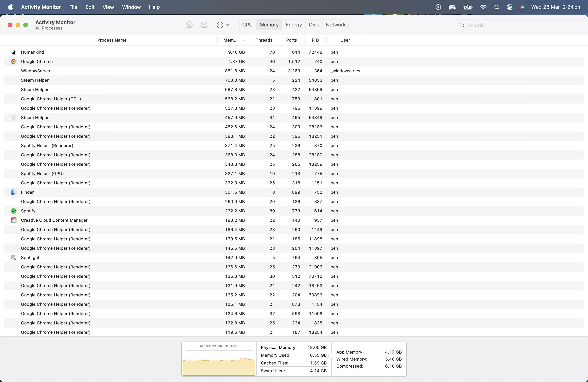Viewport: 588px width, 382px height.
Task: Click the stop process X icon
Action: pyautogui.click(x=189, y=25)
